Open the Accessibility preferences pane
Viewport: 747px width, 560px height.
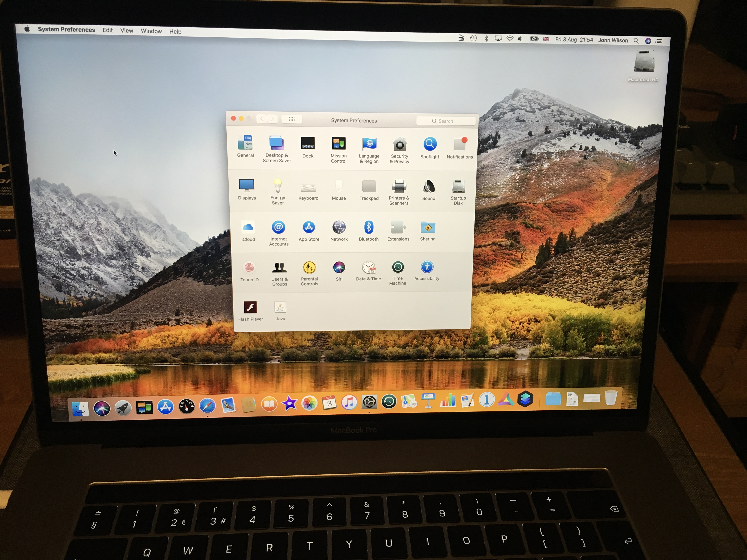click(427, 271)
